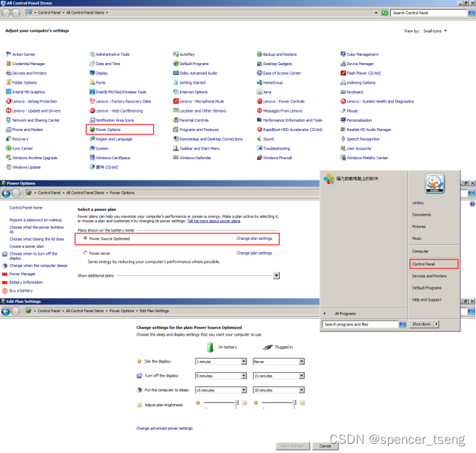Image resolution: width=476 pixels, height=453 pixels.
Task: Launch Lenovo Airbag Protection icon
Action: coord(8,101)
